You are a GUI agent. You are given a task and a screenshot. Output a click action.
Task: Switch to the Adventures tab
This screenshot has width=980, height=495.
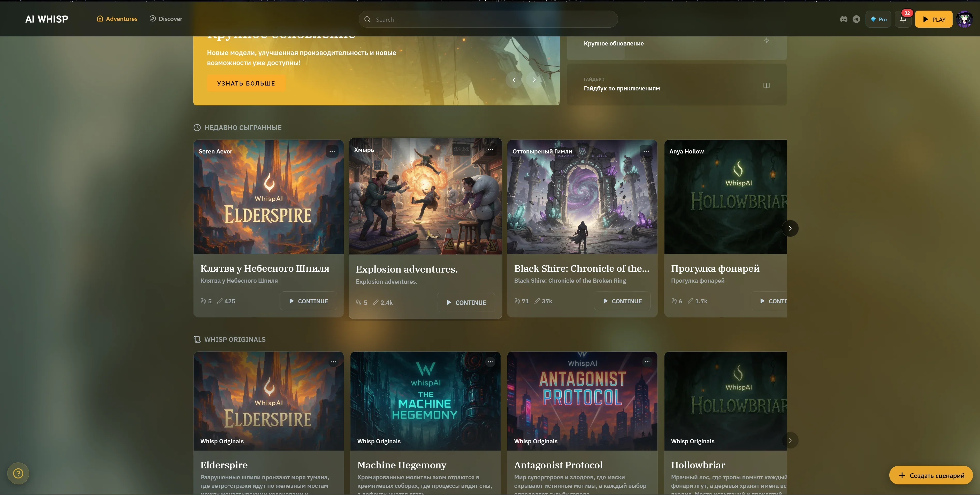coord(117,19)
